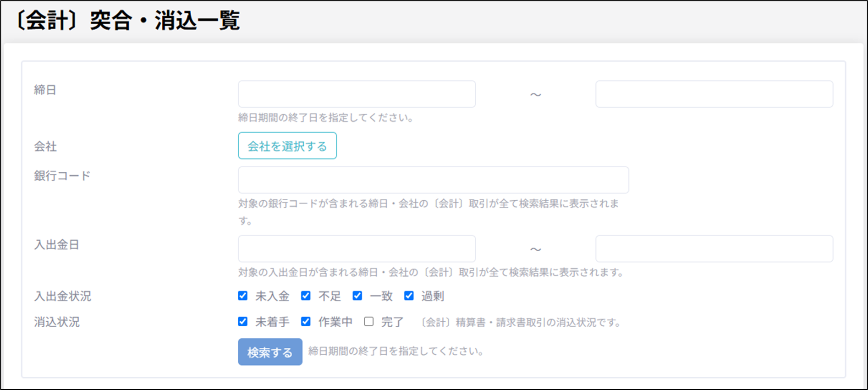
Task: Click the 入出金日 end date field
Action: (714, 249)
